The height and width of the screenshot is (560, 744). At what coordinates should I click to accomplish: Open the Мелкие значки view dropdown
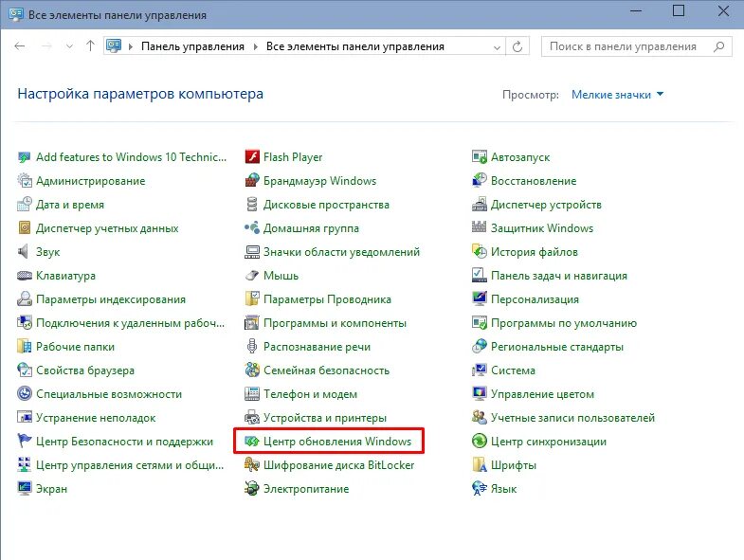[x=617, y=95]
